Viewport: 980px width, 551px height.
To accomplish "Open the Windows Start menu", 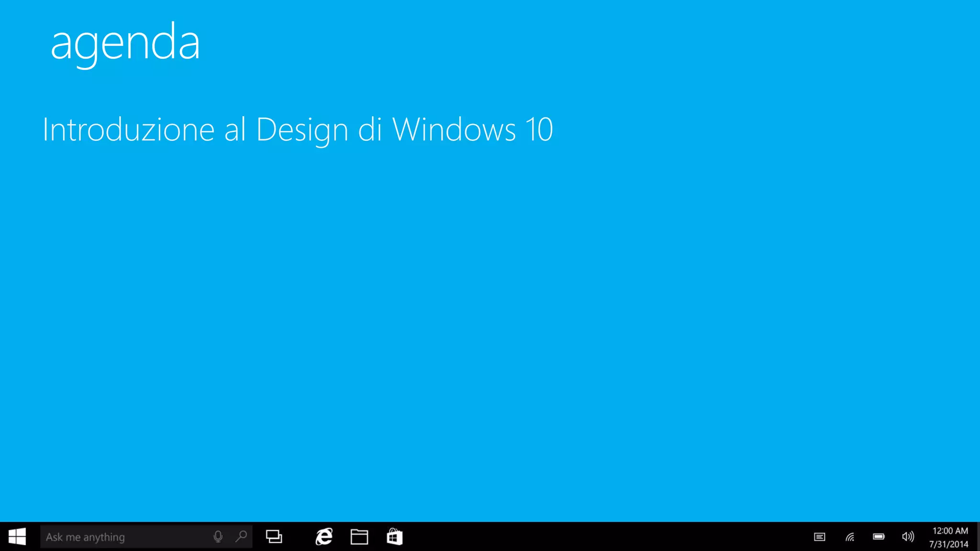I will pos(17,537).
